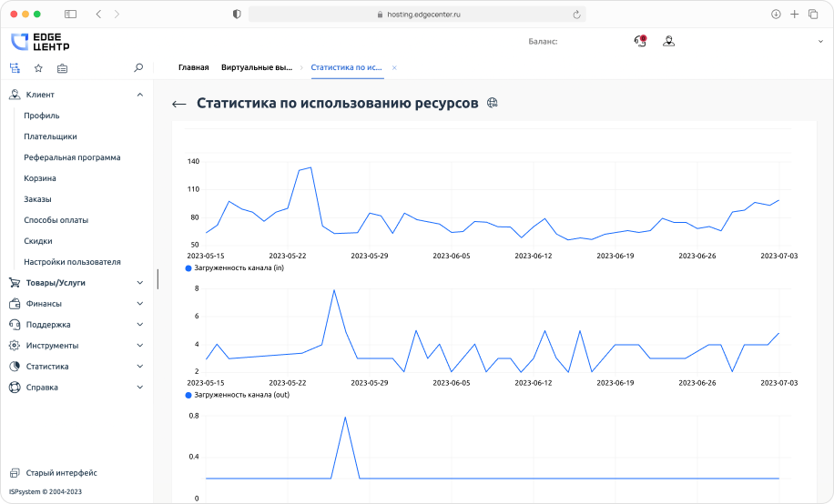Screen dimensions: 834x504
Task: Collapse the Клиент sidebar section
Action: click(x=139, y=95)
